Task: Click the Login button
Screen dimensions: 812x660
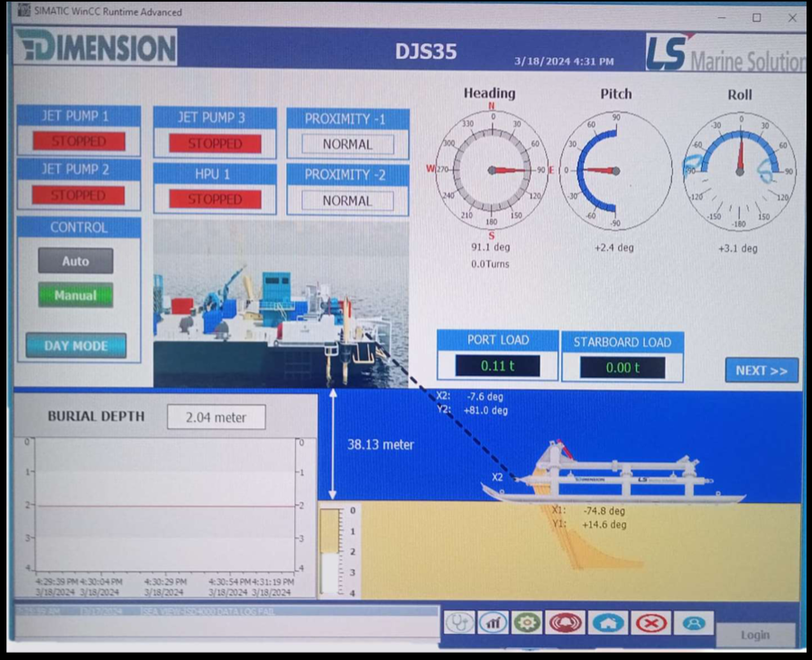Action: 755,635
